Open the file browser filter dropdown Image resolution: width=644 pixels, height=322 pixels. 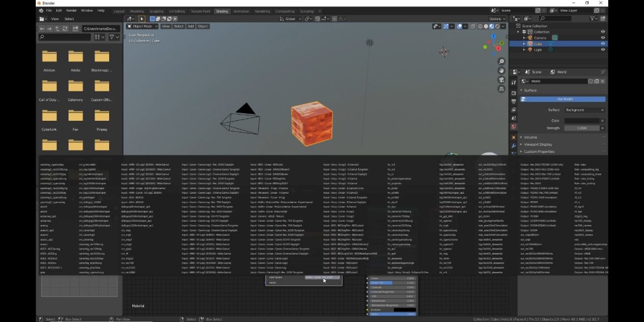coord(114,37)
